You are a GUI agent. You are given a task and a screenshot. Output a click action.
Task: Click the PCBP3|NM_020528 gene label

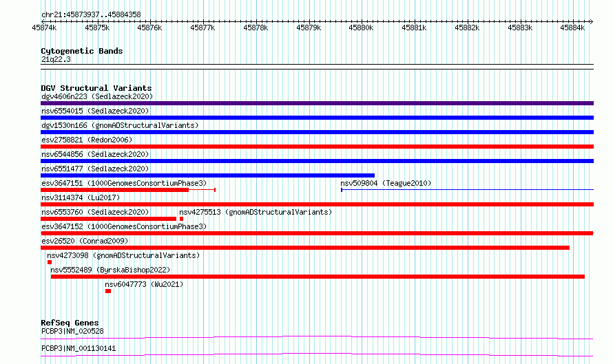coord(72,331)
